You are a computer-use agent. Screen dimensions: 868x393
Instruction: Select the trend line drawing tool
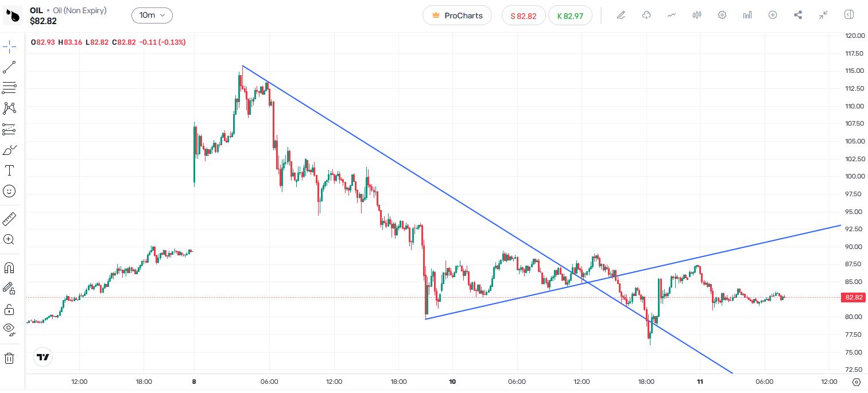coord(9,67)
